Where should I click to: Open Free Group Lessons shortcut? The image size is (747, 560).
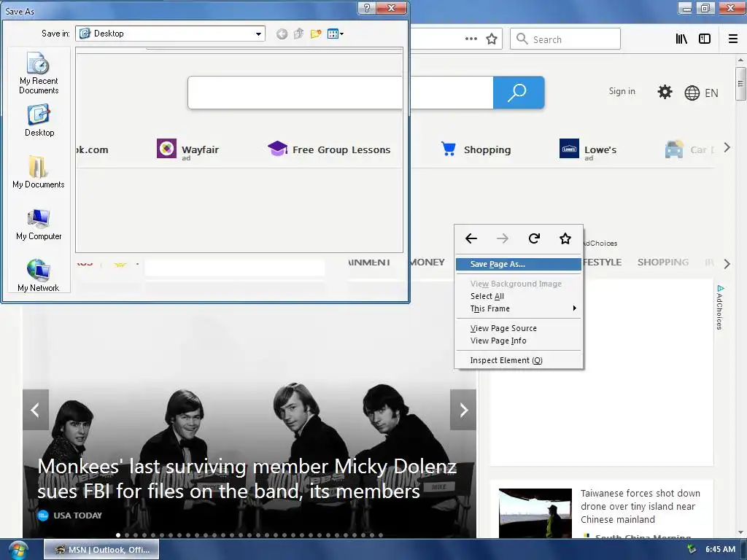(x=329, y=149)
